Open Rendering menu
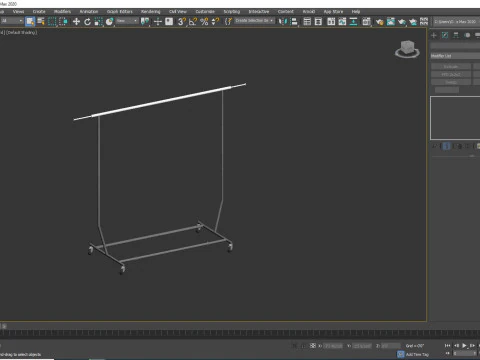Screen dimensions: 480x360 (150, 11)
